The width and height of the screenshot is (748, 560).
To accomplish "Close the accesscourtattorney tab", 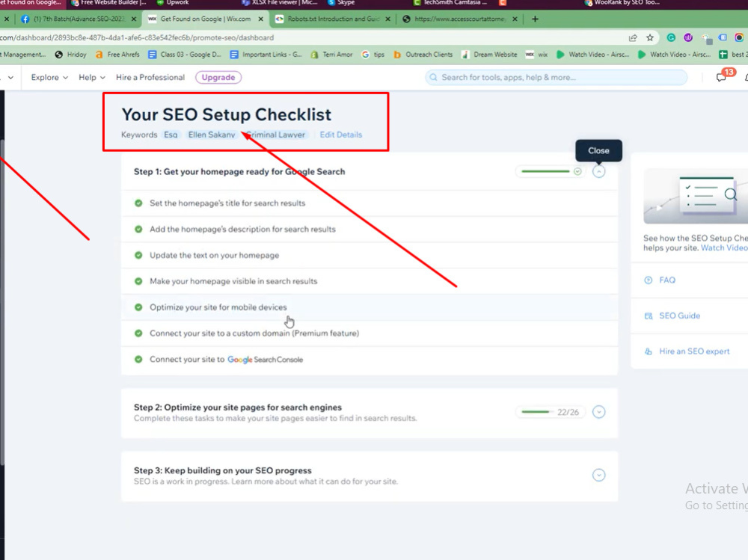I will [x=515, y=19].
